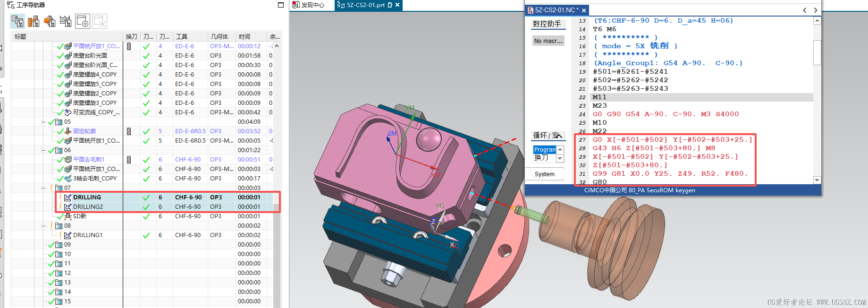This screenshot has height=308, width=868.
Task: Open Geometry view in operation navigator
Action: pyautogui.click(x=50, y=21)
